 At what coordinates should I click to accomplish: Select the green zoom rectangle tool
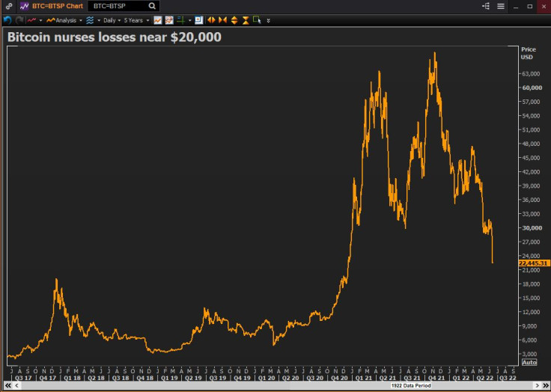click(x=257, y=20)
